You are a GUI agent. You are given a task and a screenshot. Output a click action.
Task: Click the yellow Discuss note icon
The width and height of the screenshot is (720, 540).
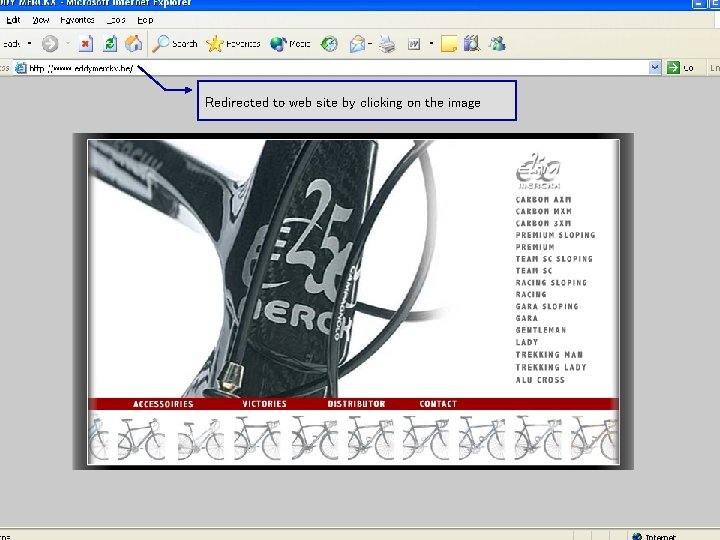pos(449,44)
